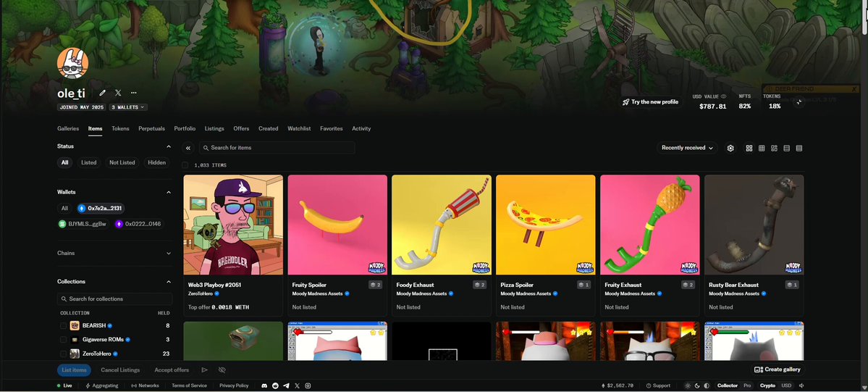
Task: Focus the Search for items field
Action: pos(277,148)
